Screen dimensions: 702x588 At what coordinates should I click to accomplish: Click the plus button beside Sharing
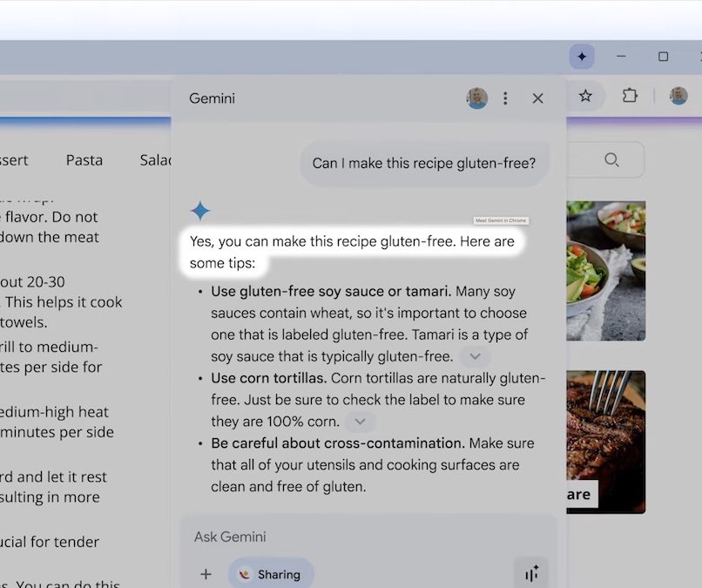tap(206, 574)
